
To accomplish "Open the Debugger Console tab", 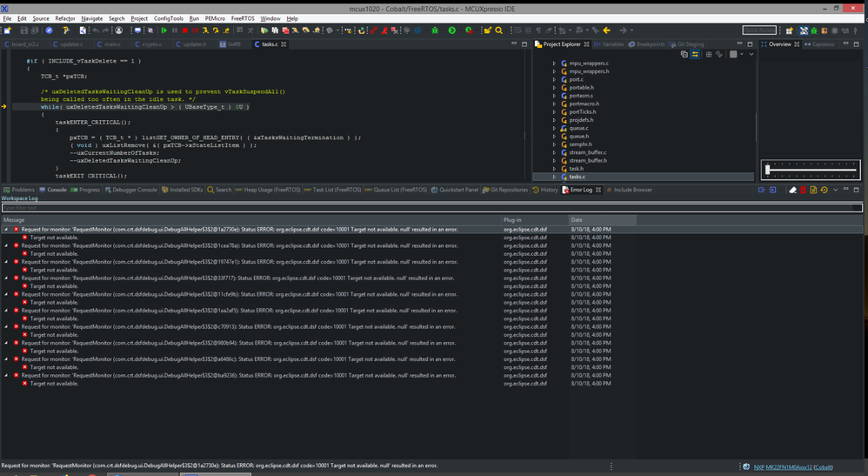I will point(130,190).
